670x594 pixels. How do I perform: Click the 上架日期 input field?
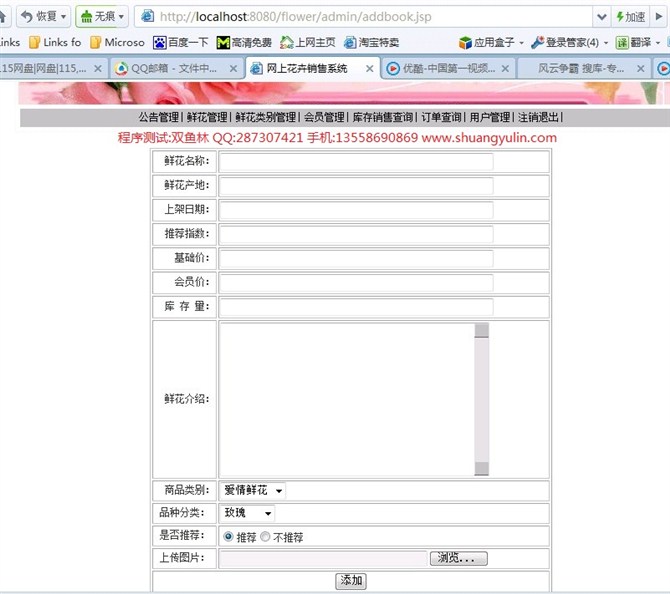click(356, 210)
